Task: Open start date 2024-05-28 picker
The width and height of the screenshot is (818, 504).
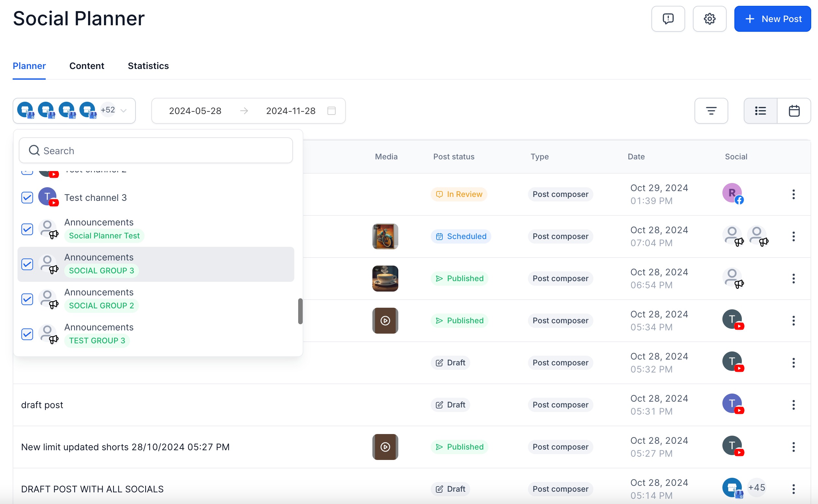Action: pos(195,111)
